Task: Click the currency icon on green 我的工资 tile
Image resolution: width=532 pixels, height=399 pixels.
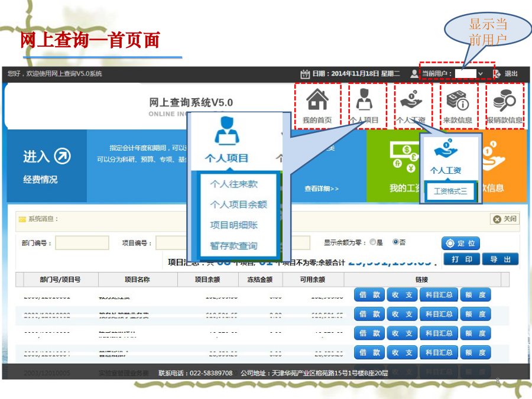Action: (405, 157)
